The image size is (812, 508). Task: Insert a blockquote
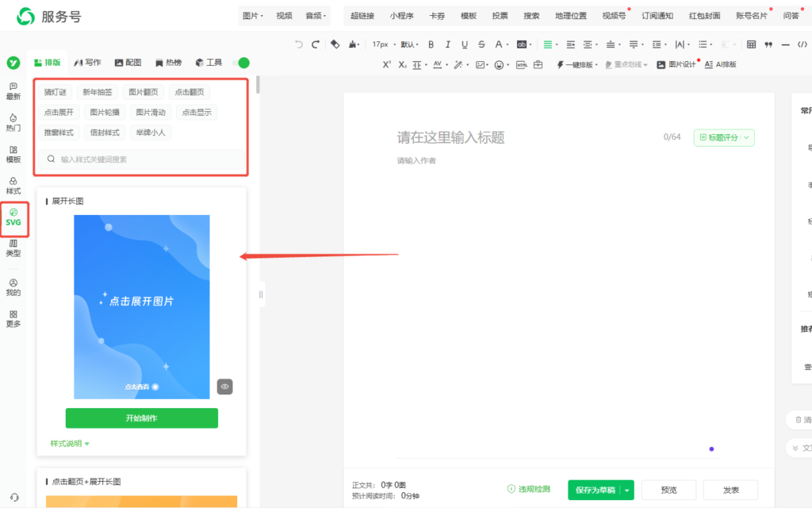pyautogui.click(x=768, y=44)
